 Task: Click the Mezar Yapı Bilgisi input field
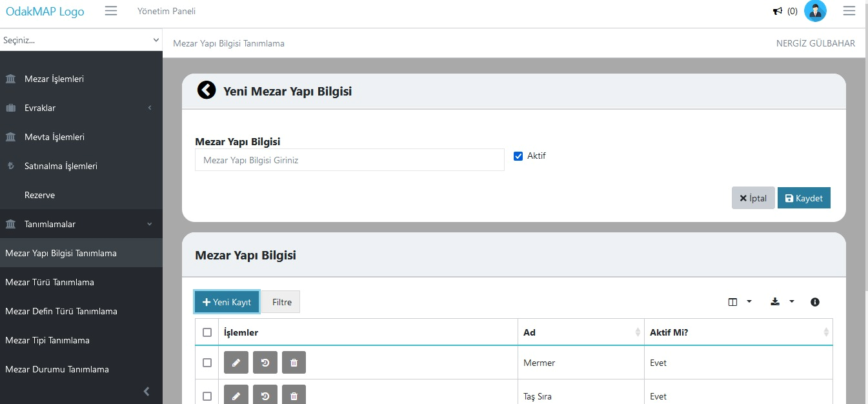click(349, 160)
